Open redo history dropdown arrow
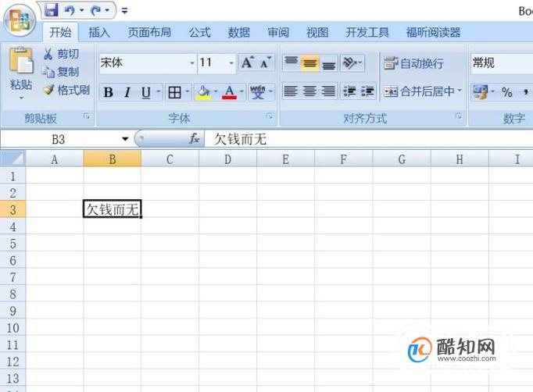This screenshot has height=392, width=533. [107, 10]
